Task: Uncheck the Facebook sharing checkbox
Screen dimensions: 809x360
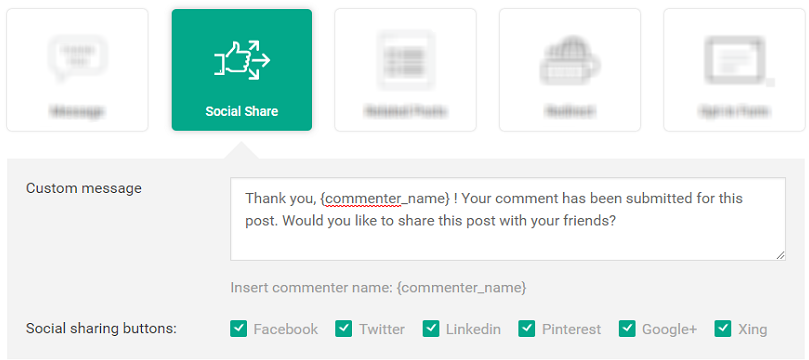Action: (239, 328)
